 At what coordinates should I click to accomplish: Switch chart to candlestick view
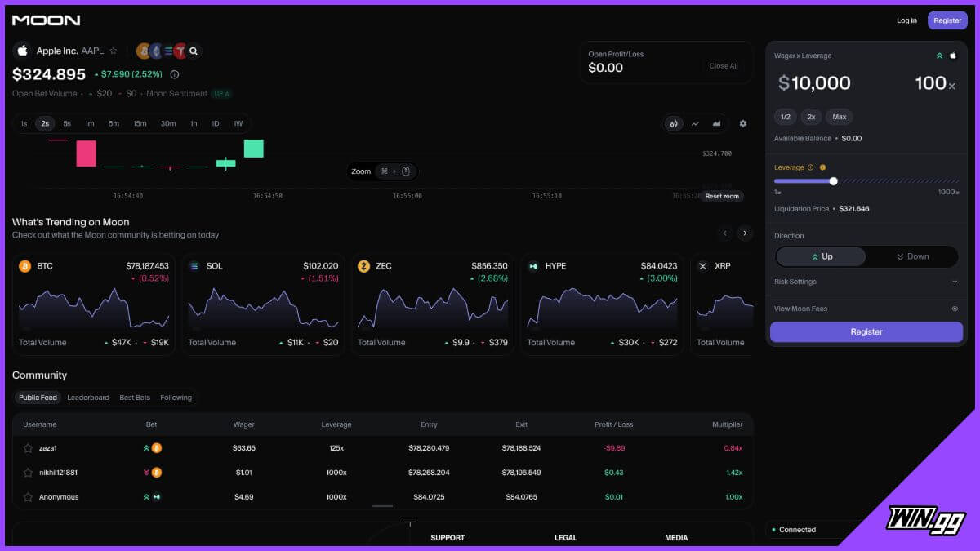coord(674,123)
